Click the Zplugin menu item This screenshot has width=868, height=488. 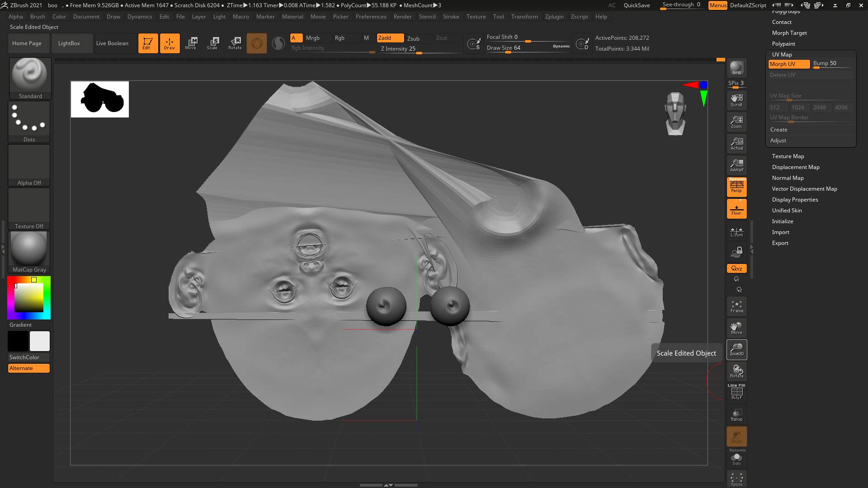pyautogui.click(x=553, y=16)
